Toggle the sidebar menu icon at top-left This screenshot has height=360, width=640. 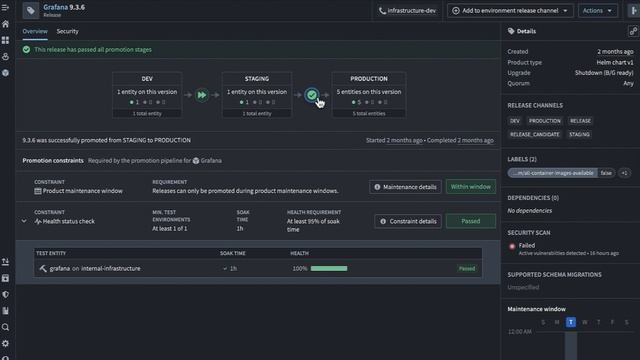[x=5, y=7]
